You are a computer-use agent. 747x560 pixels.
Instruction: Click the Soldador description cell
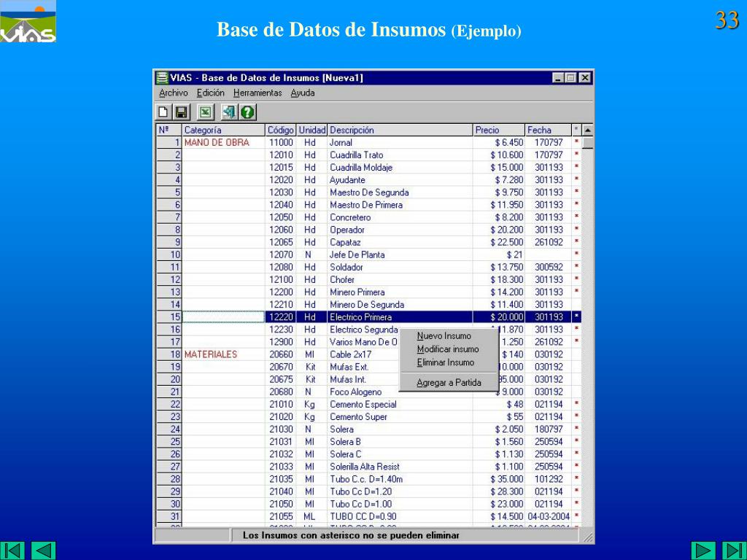400,267
